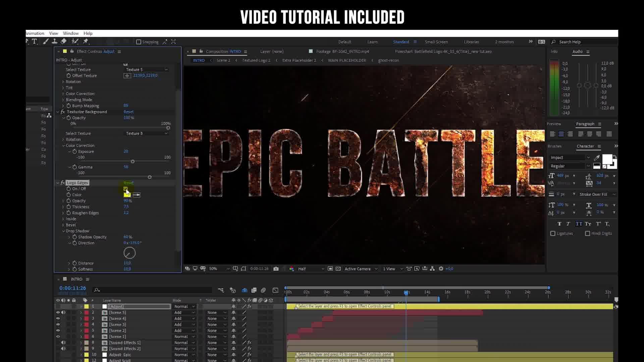The width and height of the screenshot is (644, 362).
Task: Select the Eraser tool
Action: pyautogui.click(x=64, y=41)
